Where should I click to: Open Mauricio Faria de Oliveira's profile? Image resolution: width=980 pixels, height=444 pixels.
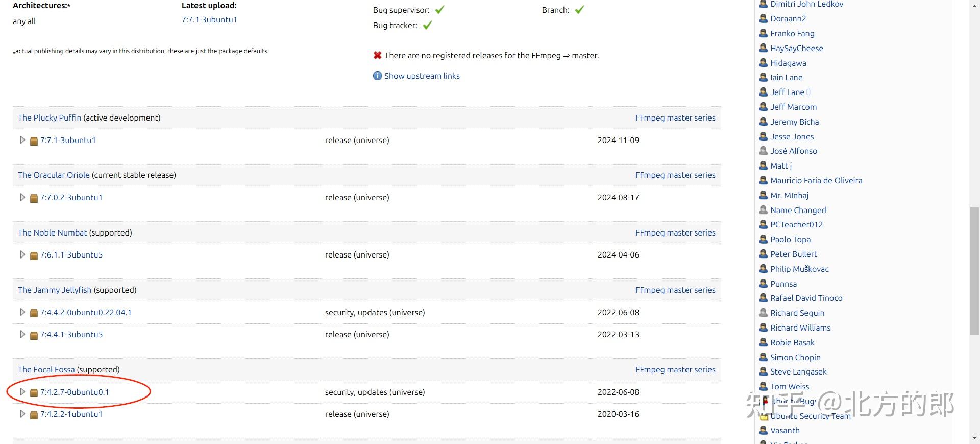(816, 180)
